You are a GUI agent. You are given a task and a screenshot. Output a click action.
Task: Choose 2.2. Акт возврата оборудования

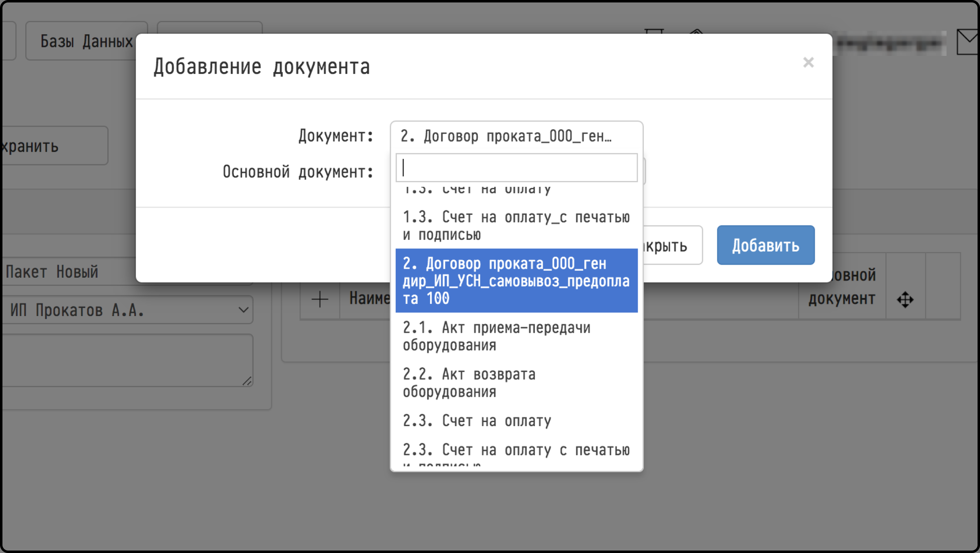517,383
